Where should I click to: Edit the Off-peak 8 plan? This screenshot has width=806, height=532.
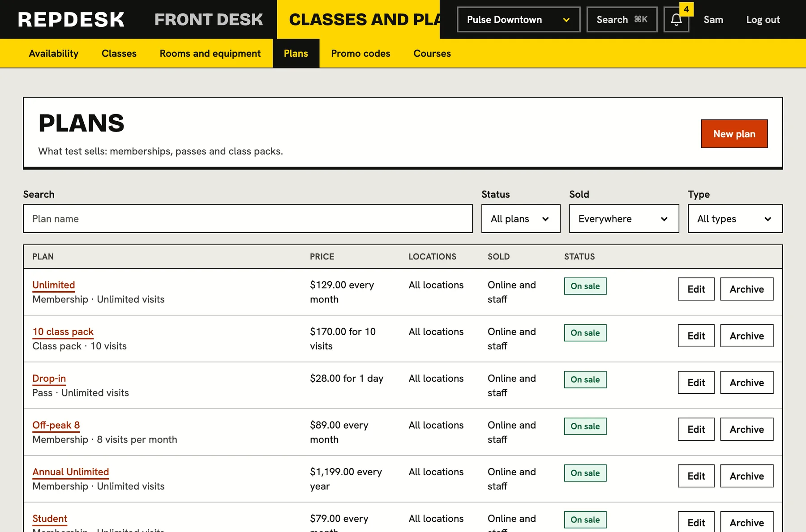[x=696, y=429]
